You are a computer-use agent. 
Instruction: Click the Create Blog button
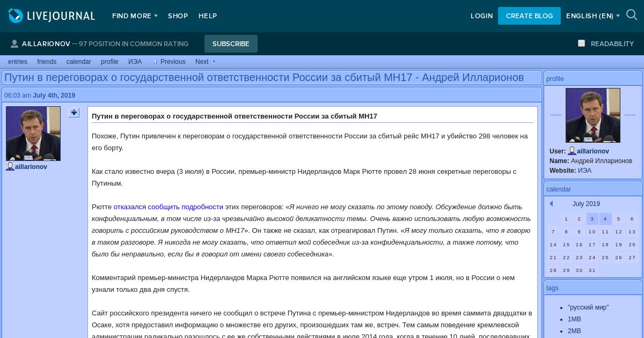[x=529, y=16]
